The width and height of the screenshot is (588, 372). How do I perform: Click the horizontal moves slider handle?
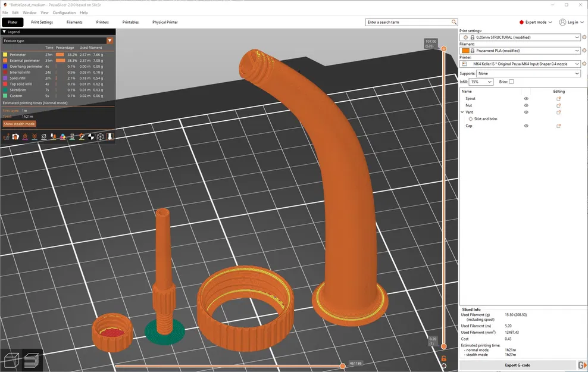point(342,365)
